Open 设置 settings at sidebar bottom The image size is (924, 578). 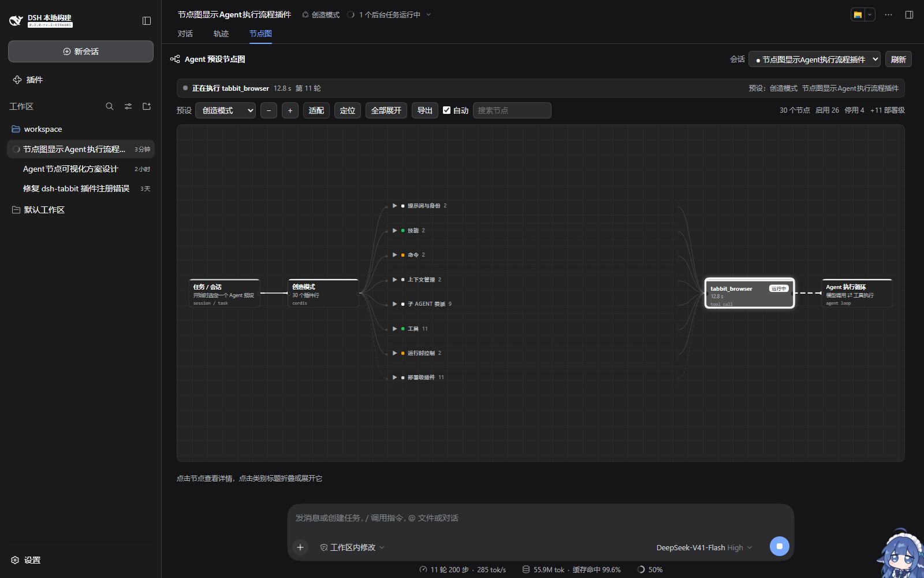point(26,560)
